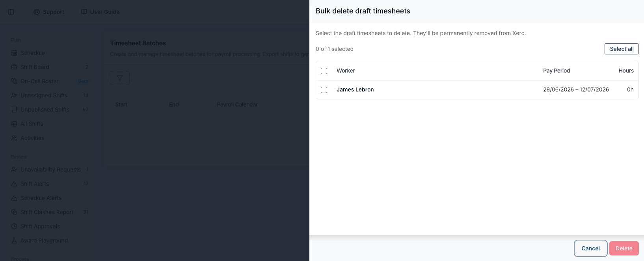Click the Beta badge next to On-Call Roster
This screenshot has width=644, height=261.
83,81
